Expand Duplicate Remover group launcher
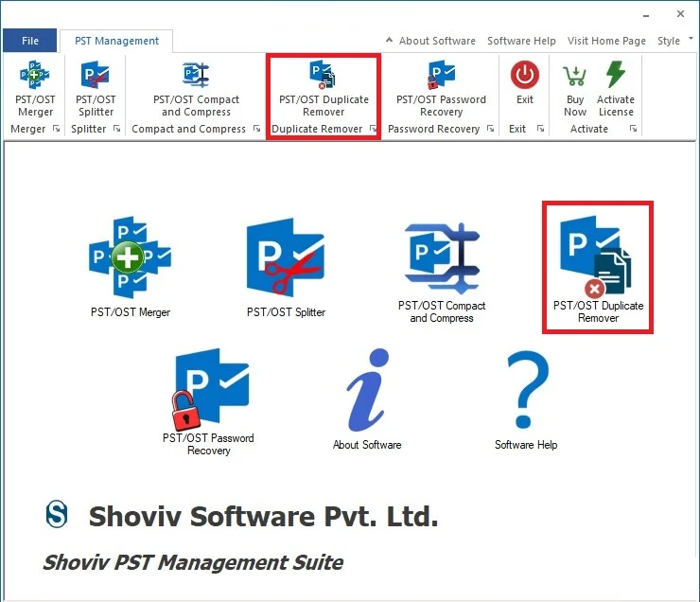700x602 pixels. (374, 129)
